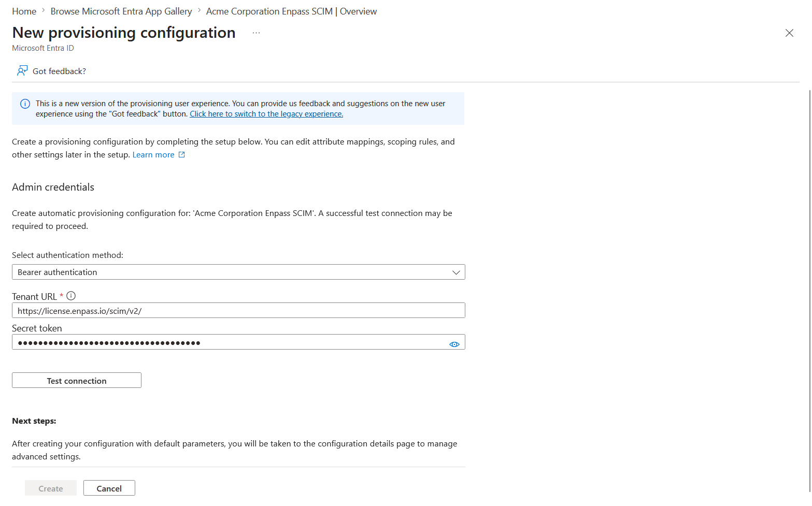Open Browse Microsoft Entra App Gallery breadcrumb
812x506 pixels.
(121, 11)
